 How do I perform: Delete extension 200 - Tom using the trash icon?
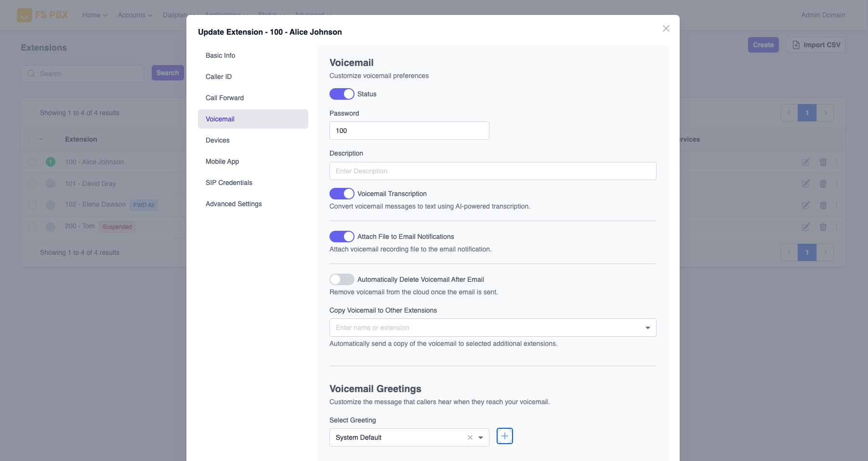[823, 226]
